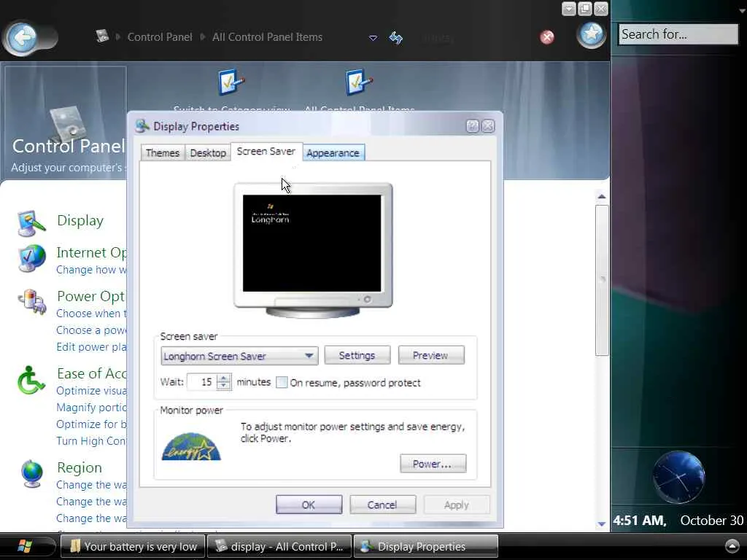747x560 pixels.
Task: Click the Turn High Contrast link
Action: (x=91, y=441)
